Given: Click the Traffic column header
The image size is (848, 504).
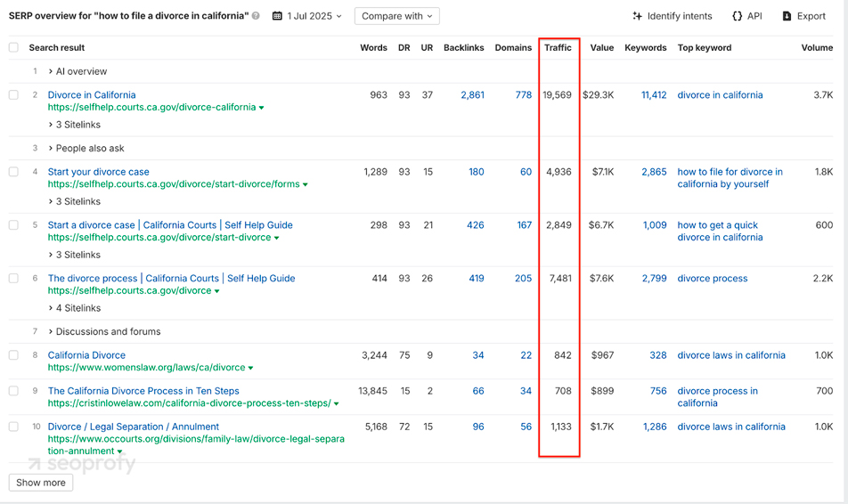Looking at the screenshot, I should coord(558,47).
